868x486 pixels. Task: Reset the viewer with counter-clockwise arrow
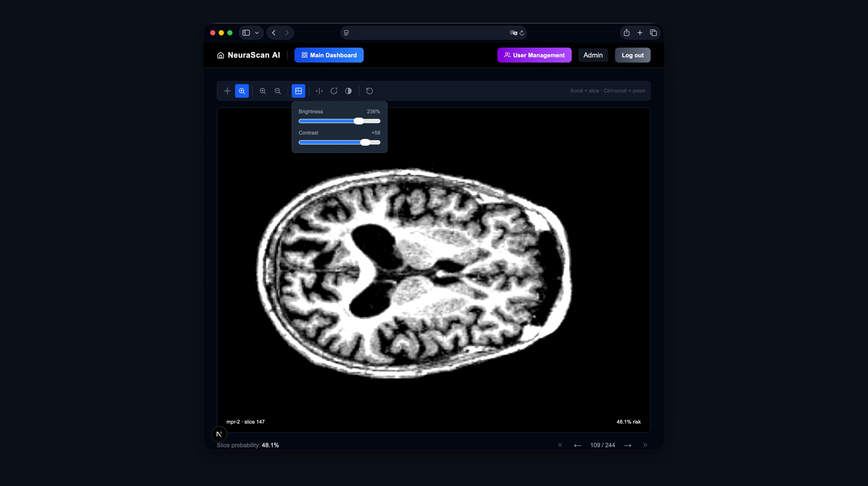[369, 91]
